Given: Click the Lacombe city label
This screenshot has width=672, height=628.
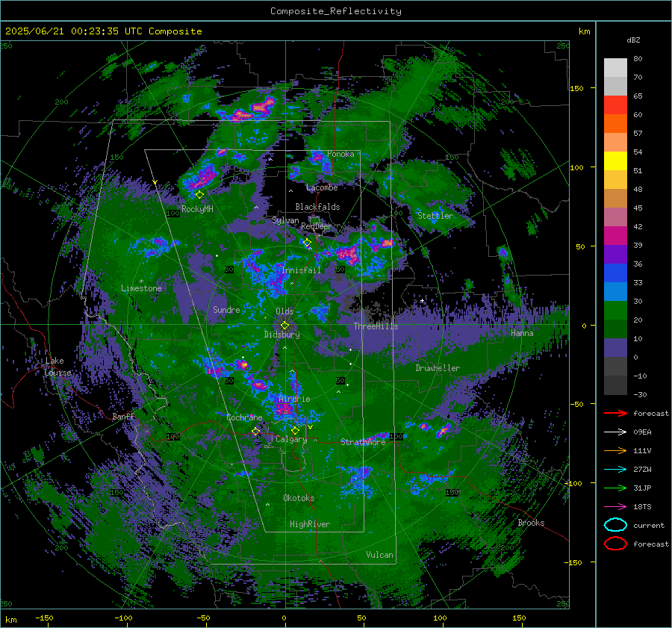Looking at the screenshot, I should click(322, 187).
